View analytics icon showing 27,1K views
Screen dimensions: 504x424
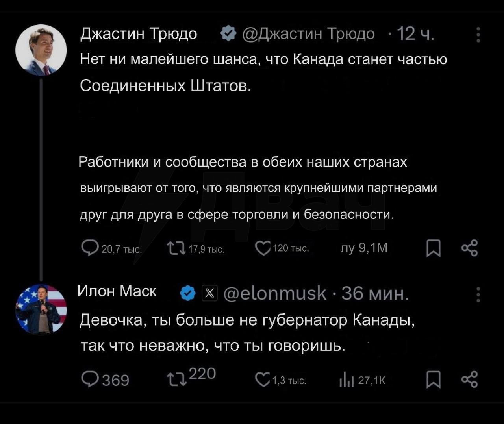[x=346, y=380]
